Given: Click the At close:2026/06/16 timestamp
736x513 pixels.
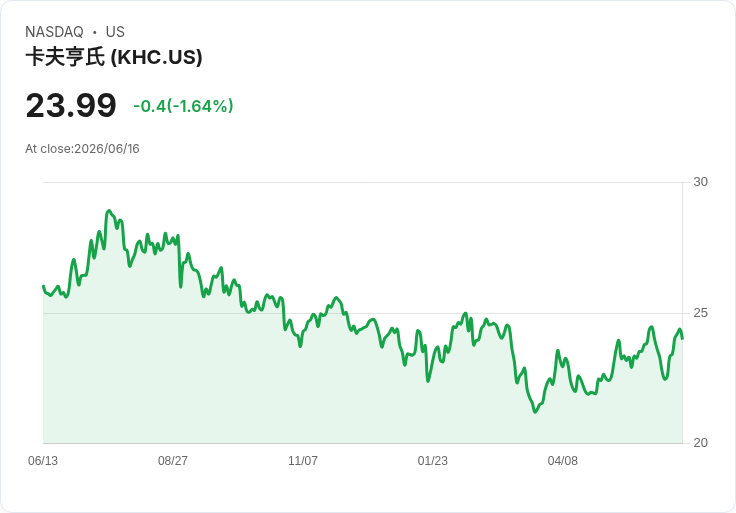Looking at the screenshot, I should click(82, 149).
